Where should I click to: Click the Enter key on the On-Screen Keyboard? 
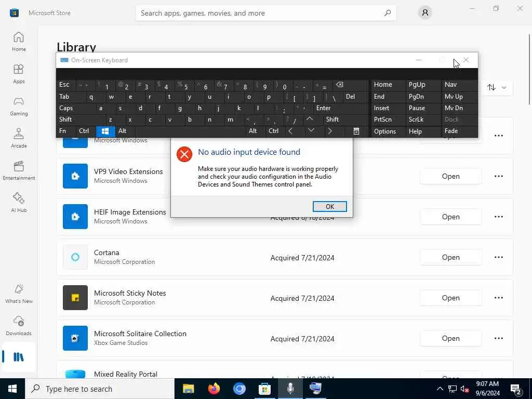tap(341, 108)
